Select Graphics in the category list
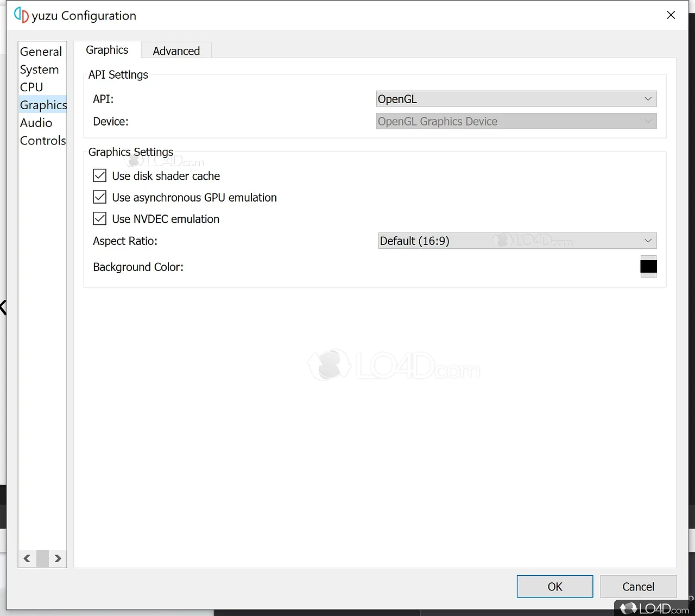The image size is (695, 616). point(43,105)
